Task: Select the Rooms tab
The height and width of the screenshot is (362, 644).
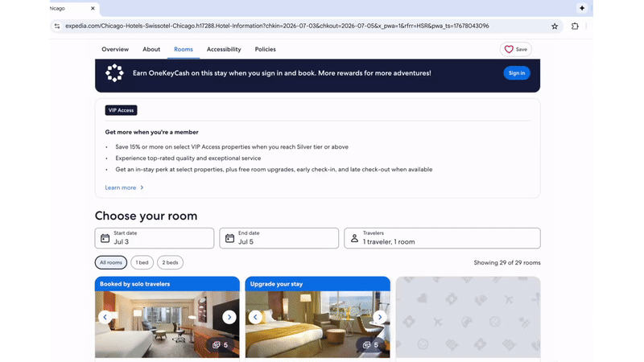Action: (184, 49)
